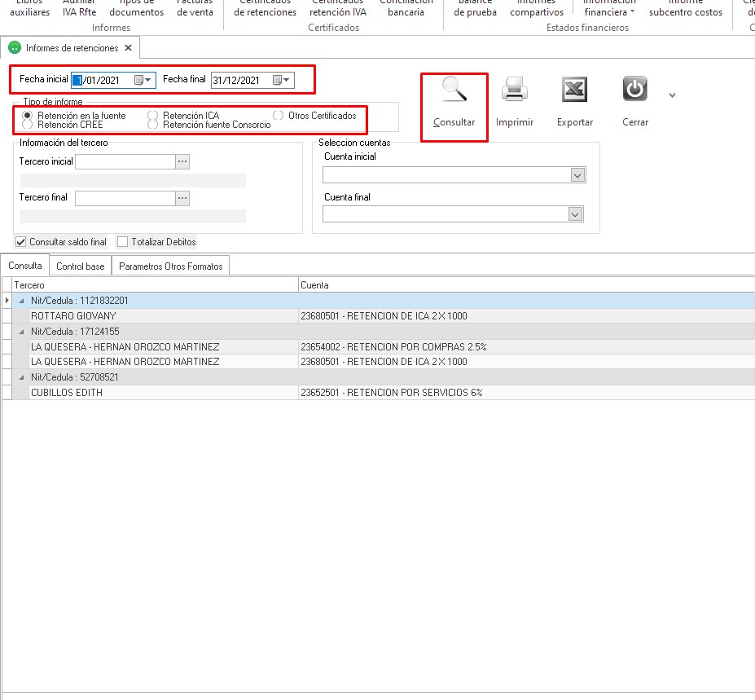Click Tercero inicial browse ellipsis button
Viewport: 755px width, 700px height.
pos(182,162)
